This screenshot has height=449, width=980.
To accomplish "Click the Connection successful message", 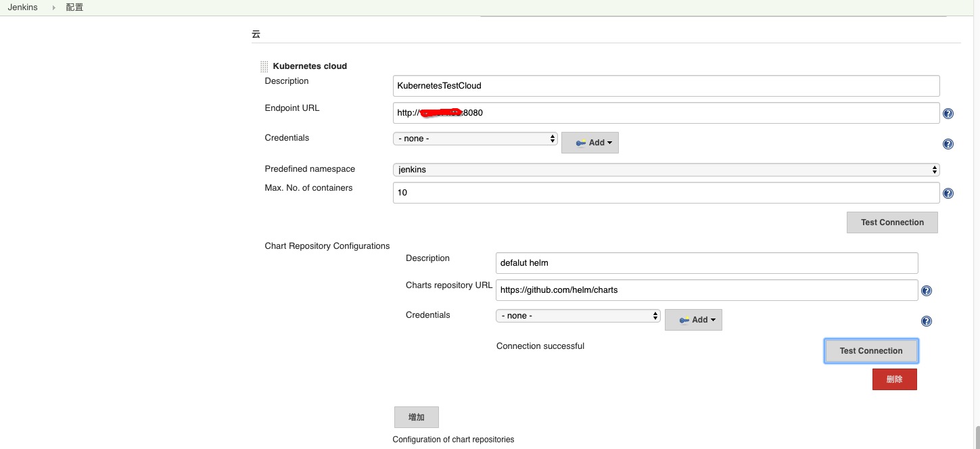I will [540, 346].
